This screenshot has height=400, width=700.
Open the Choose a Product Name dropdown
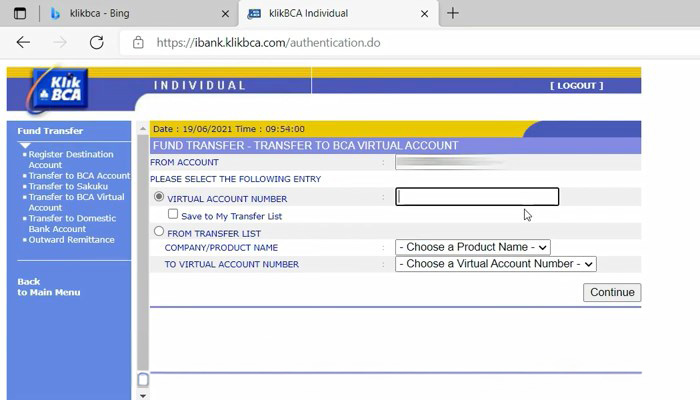coord(473,247)
